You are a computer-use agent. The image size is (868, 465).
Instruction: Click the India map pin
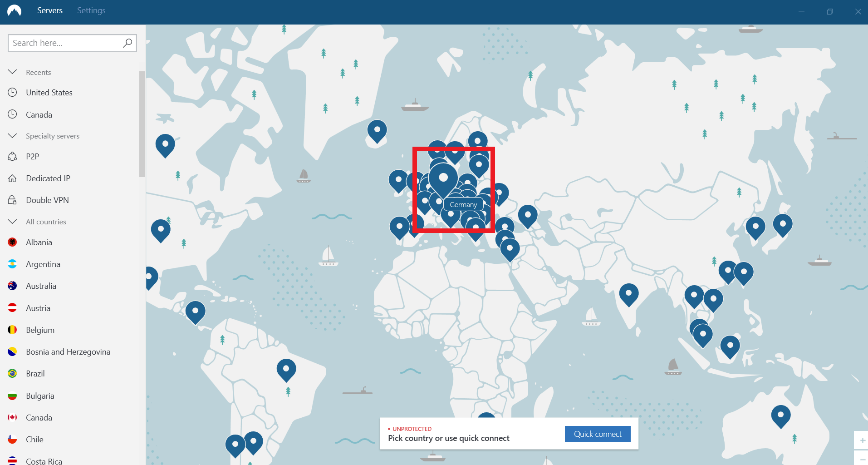pos(629,295)
